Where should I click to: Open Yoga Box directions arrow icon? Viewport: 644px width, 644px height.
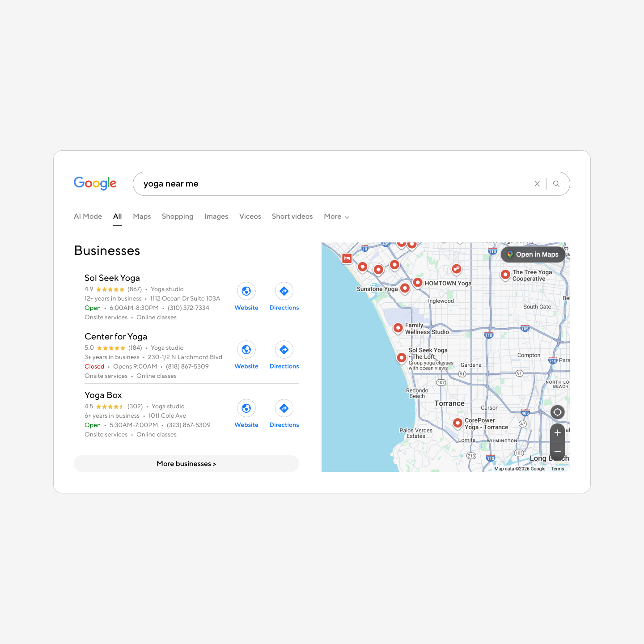pos(284,409)
